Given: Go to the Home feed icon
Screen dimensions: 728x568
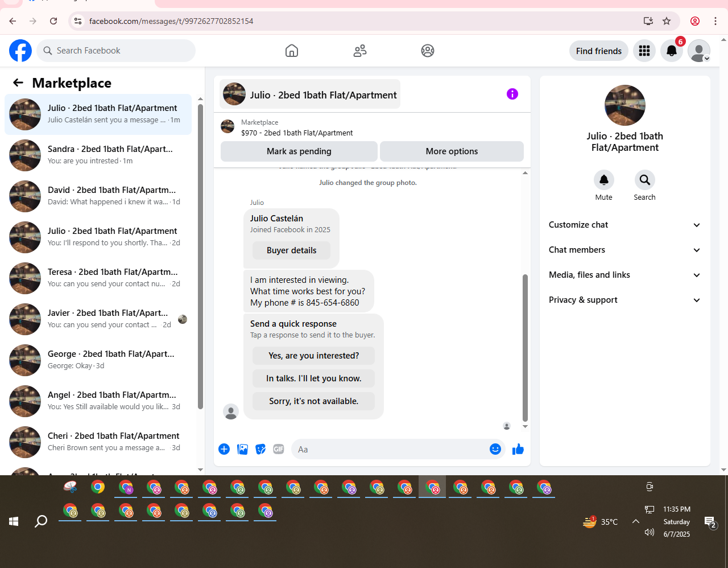Looking at the screenshot, I should click(x=292, y=51).
